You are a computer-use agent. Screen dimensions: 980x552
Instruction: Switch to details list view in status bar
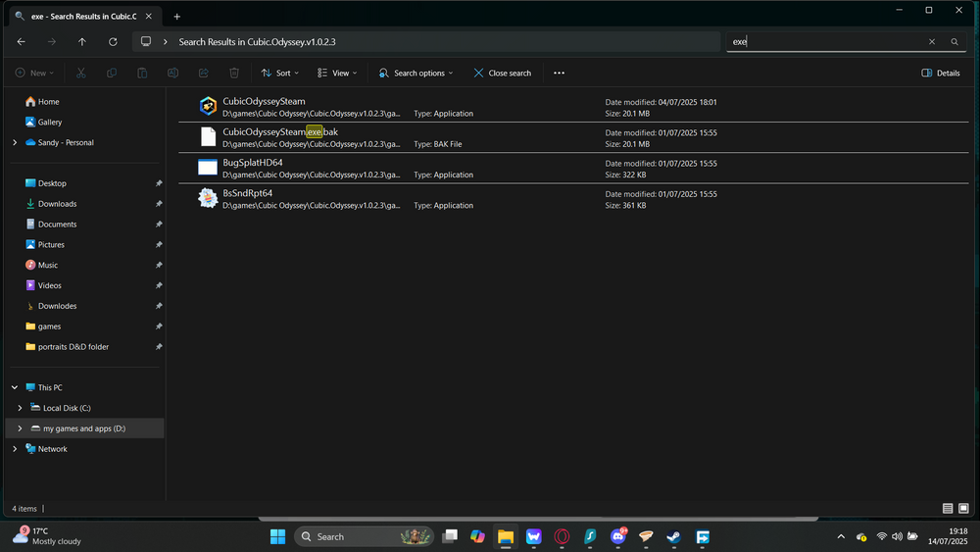(x=948, y=509)
